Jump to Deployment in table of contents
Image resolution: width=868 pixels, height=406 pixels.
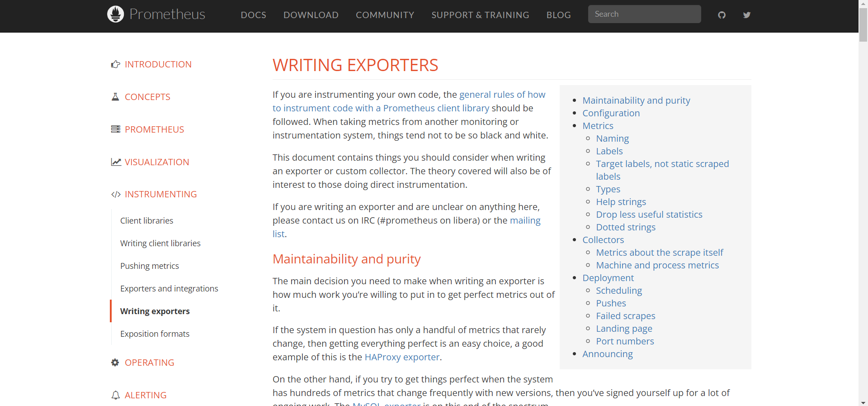tap(609, 278)
